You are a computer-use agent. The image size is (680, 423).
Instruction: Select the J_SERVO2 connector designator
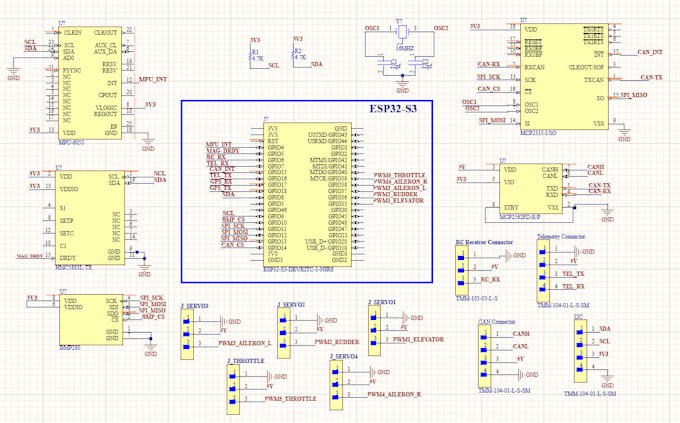click(x=291, y=305)
